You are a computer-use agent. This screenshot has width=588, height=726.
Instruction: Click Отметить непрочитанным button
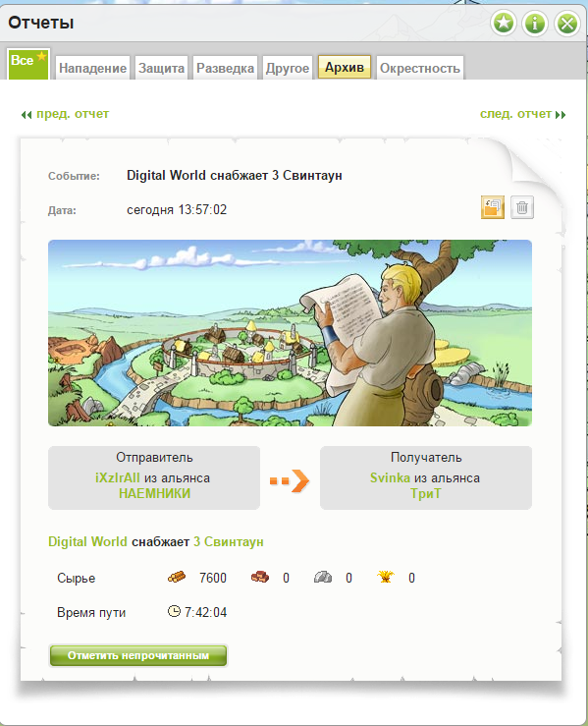click(138, 655)
